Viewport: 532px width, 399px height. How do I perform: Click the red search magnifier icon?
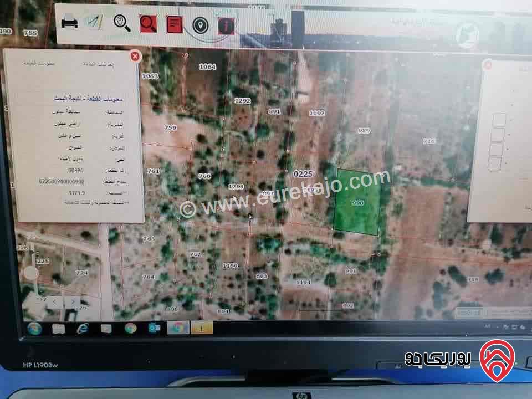point(149,23)
